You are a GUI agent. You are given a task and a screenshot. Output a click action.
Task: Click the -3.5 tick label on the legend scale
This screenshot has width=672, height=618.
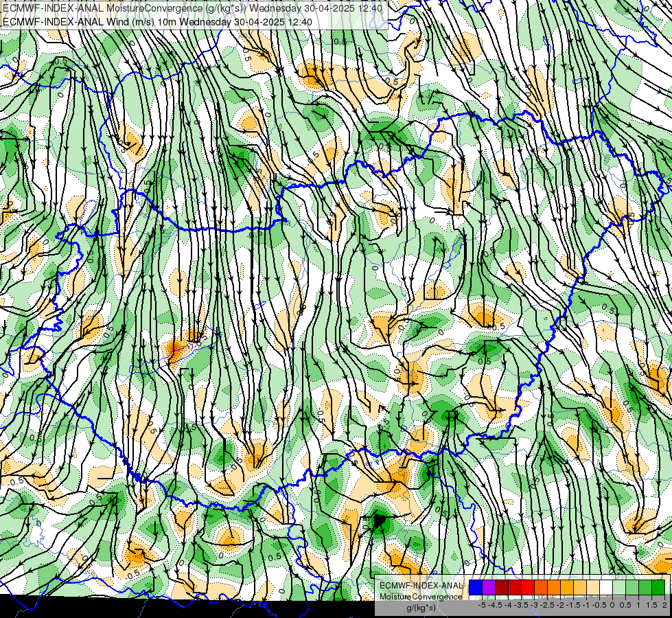click(521, 605)
